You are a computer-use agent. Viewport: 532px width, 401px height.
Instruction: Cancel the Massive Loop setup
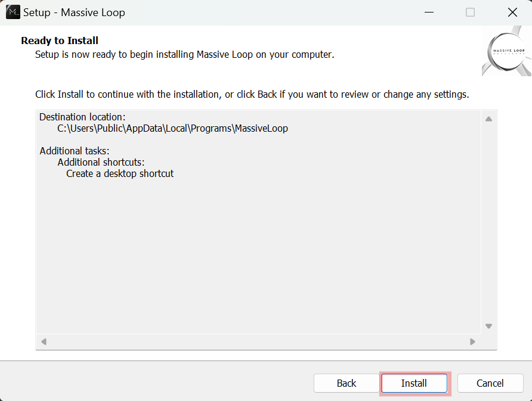pos(490,383)
